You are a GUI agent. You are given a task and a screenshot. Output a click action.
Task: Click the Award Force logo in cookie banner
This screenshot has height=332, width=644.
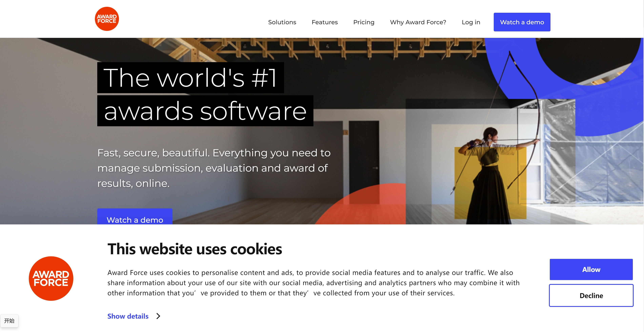51,278
